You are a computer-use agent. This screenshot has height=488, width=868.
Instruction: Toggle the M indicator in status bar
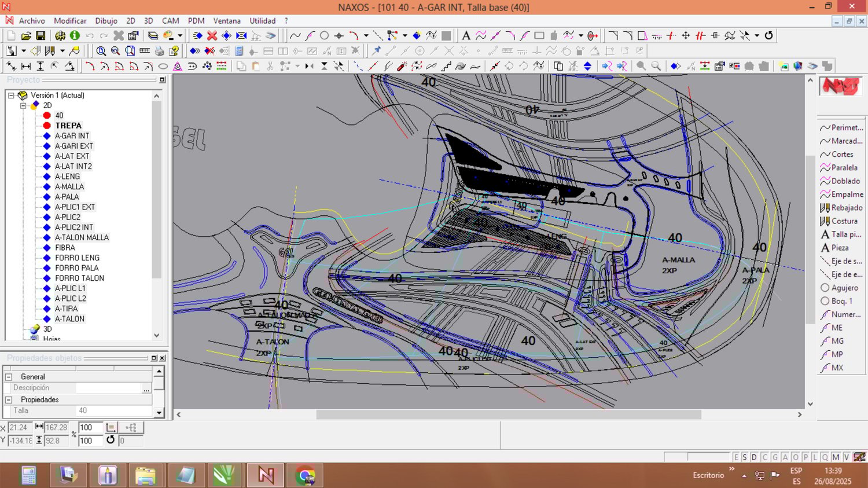(836, 457)
